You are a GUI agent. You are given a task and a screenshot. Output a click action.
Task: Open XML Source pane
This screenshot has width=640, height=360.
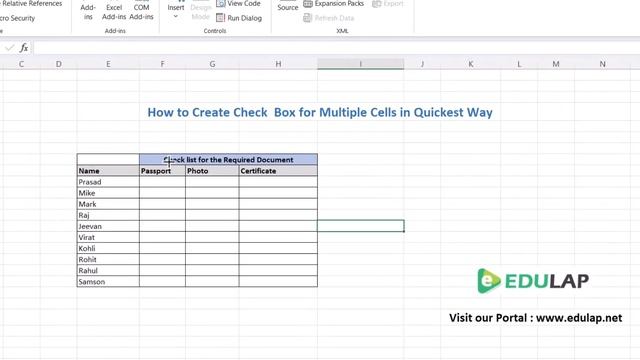click(x=288, y=6)
